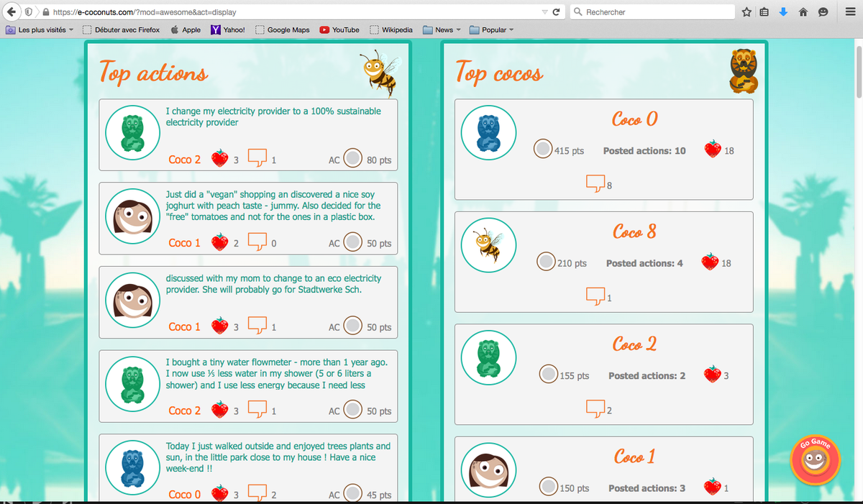Click the comment bubble icon under Coco 8 card
Viewport: 863px width, 504px height.
596,295
